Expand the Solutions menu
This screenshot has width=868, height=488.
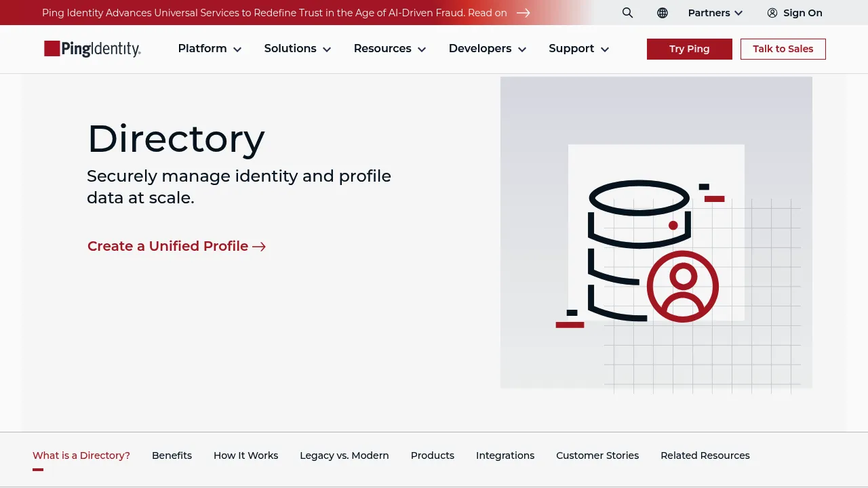[298, 49]
